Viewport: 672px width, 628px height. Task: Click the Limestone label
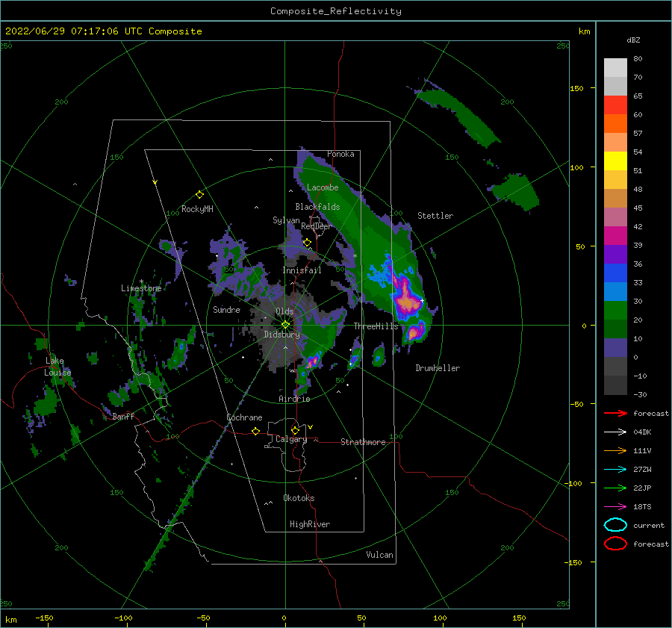pyautogui.click(x=141, y=288)
